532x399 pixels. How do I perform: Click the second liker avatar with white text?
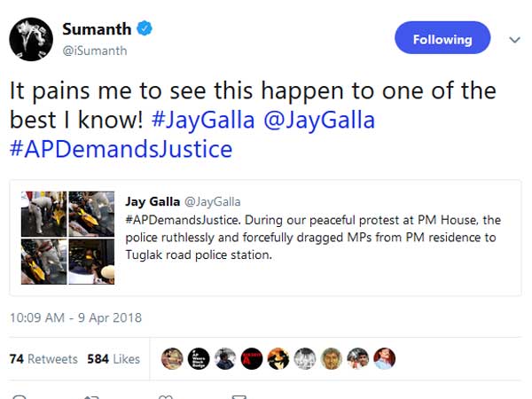[x=199, y=358]
